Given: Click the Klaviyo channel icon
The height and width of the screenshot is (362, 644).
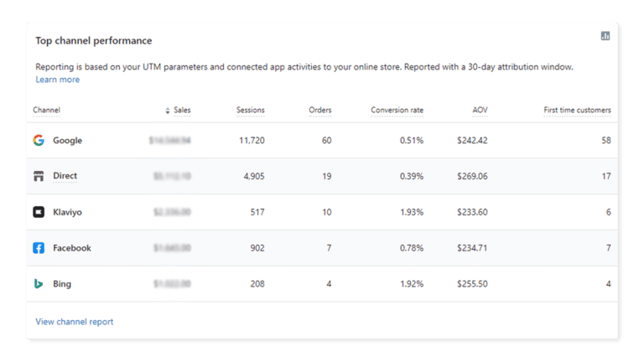Looking at the screenshot, I should pos(39,213).
